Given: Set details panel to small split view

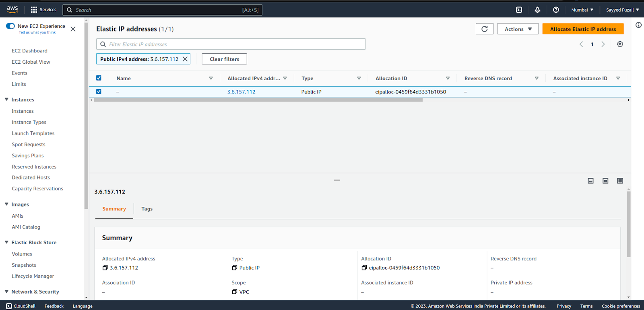Looking at the screenshot, I should pyautogui.click(x=590, y=181).
